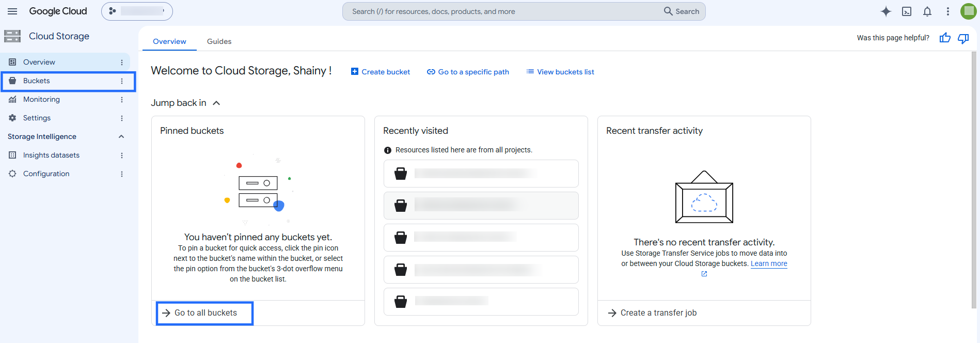
Task: Switch to the Guides tab
Action: pos(219,41)
